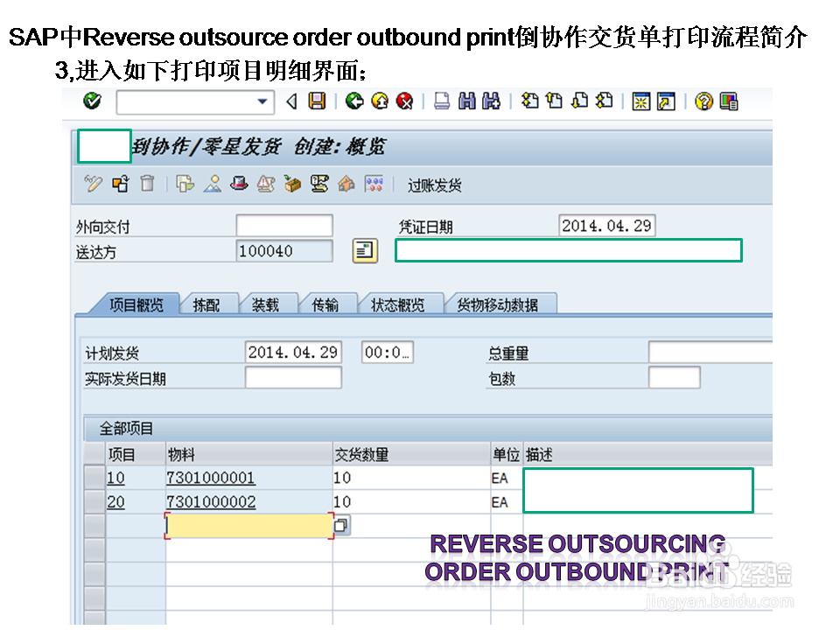Click 项目 column header

click(135, 454)
